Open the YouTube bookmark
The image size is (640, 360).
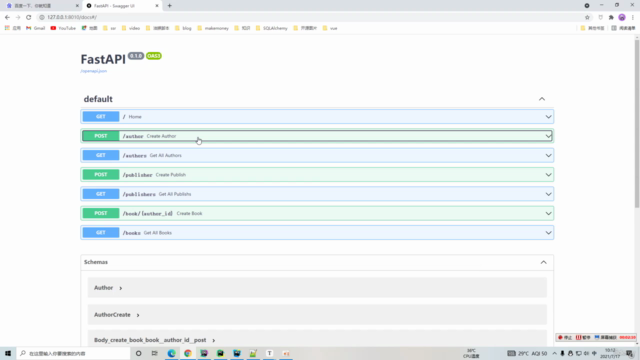(x=63, y=28)
